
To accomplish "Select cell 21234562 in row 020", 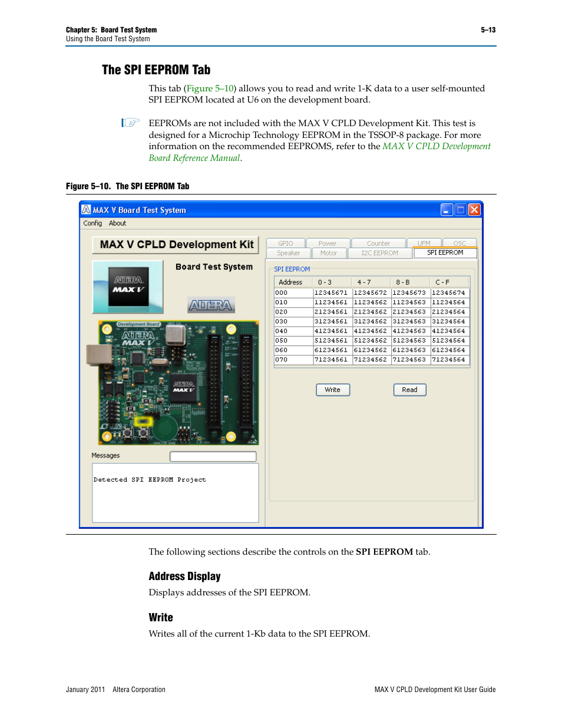I will pos(371,312).
